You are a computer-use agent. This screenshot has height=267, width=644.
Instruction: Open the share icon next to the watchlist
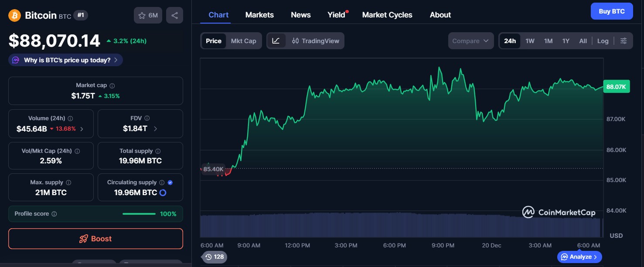174,15
